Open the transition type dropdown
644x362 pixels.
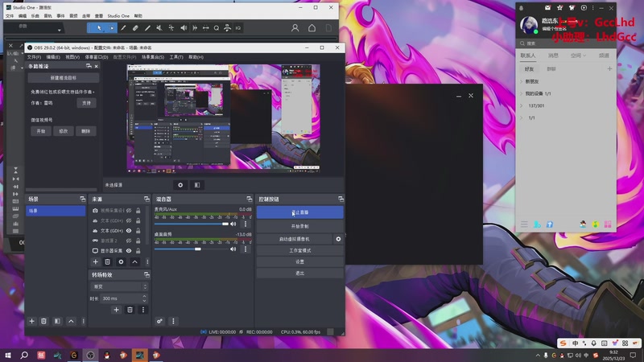[x=119, y=286]
